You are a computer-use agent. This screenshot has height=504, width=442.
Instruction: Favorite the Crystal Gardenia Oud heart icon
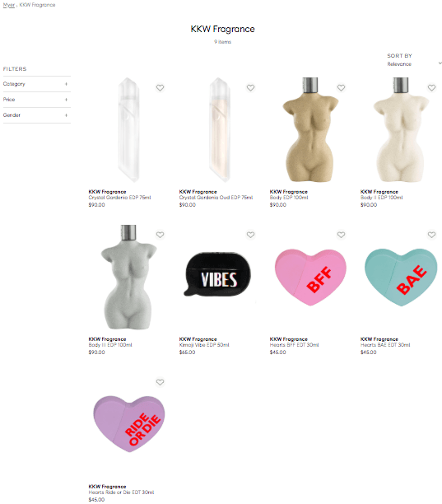(250, 88)
